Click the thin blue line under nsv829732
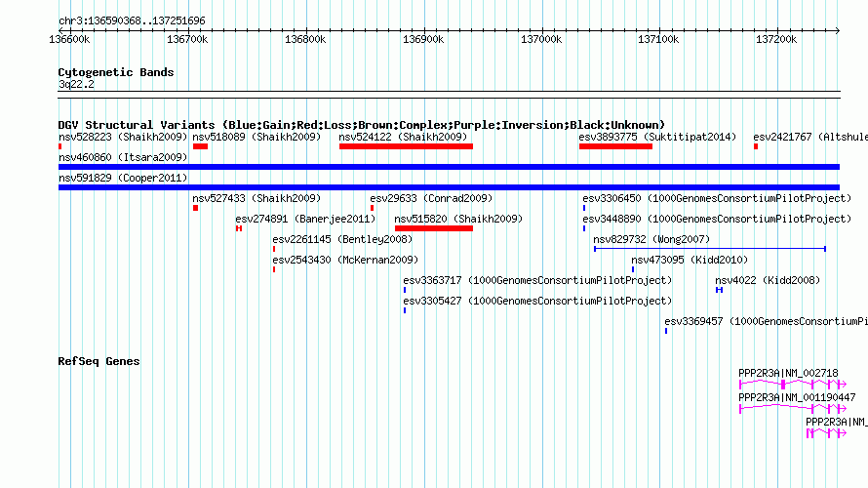 click(x=710, y=249)
